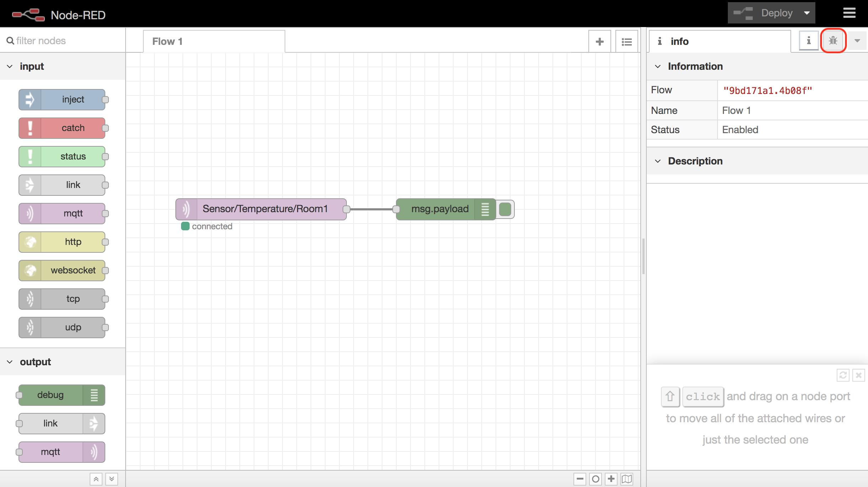Image resolution: width=868 pixels, height=487 pixels.
Task: Select the inject node in palette
Action: [62, 99]
